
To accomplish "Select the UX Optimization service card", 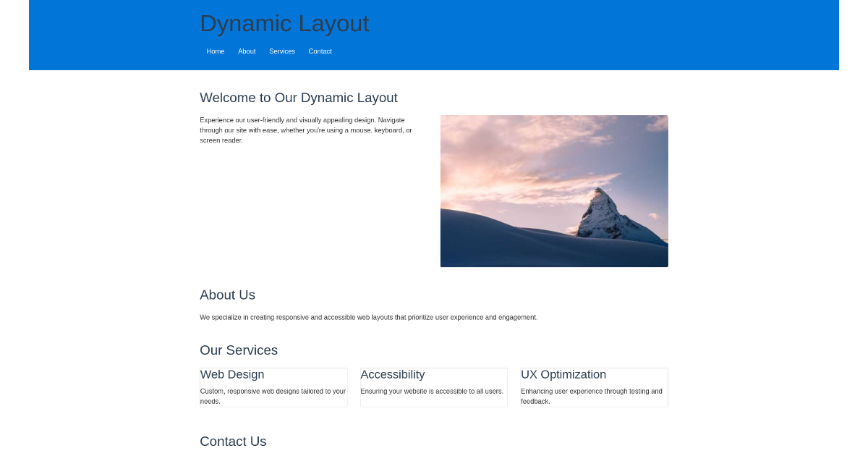I will coord(593,387).
